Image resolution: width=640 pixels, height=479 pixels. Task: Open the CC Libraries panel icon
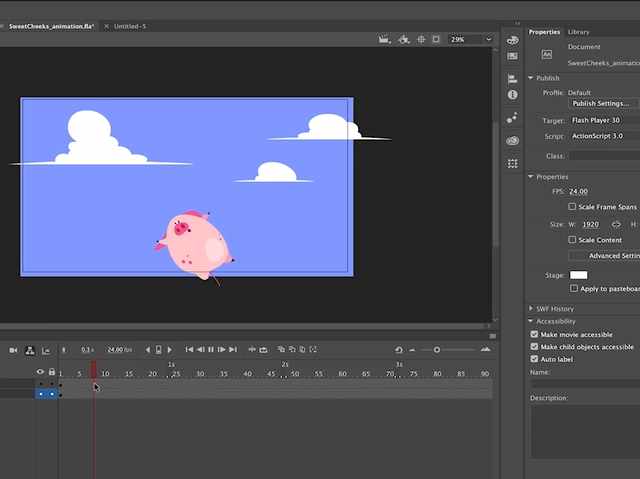click(x=513, y=141)
